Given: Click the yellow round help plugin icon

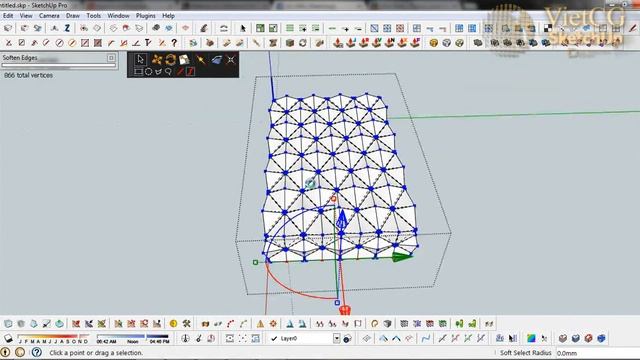Looking at the screenshot, I should click(x=433, y=42).
